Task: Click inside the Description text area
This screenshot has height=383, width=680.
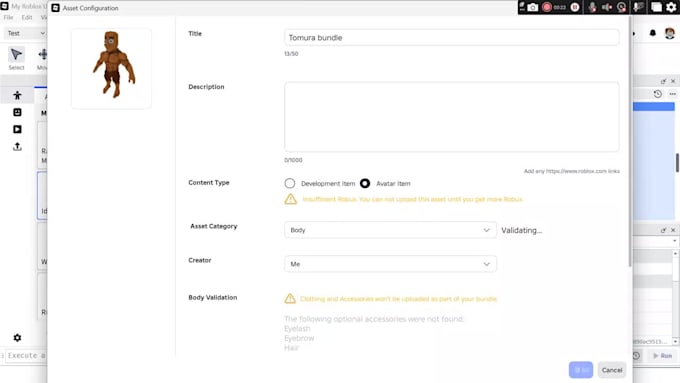Action: click(451, 117)
